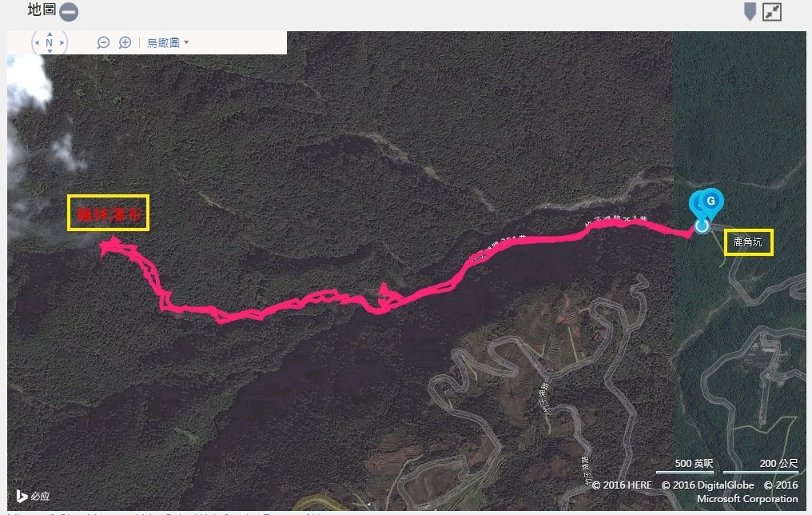This screenshot has width=812, height=515.
Task: Exit full-size map with shrink arrows icon
Action: tap(771, 12)
